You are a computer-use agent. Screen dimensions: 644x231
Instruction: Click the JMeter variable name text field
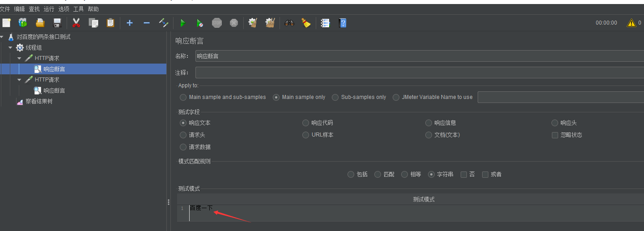[561, 97]
